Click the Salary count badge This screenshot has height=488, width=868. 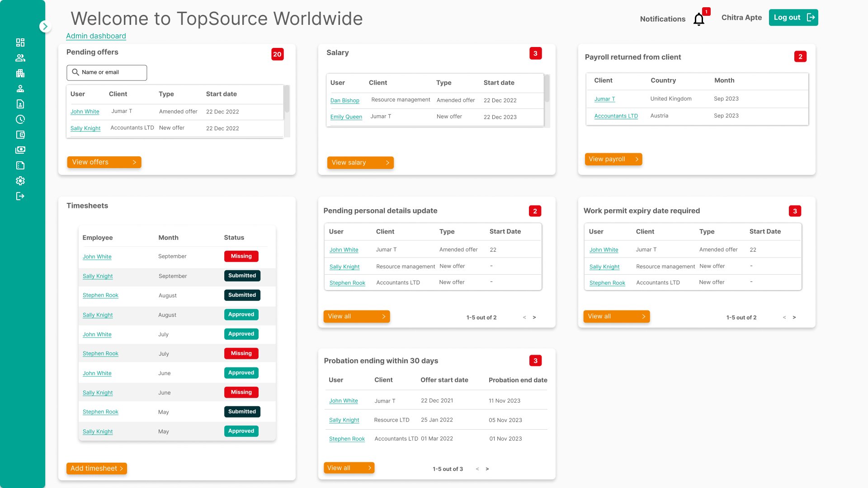click(x=535, y=53)
